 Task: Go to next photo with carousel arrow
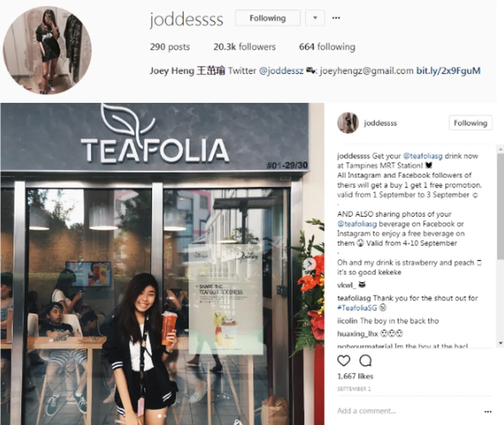pyautogui.click(x=309, y=264)
